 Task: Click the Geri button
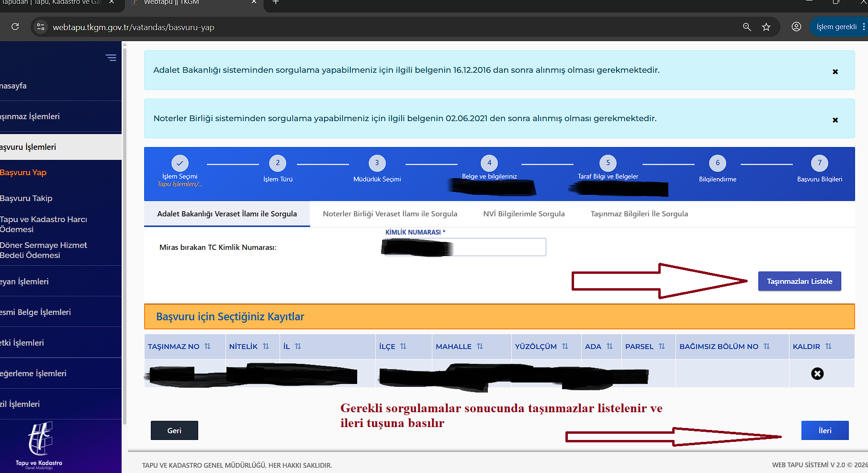tap(174, 430)
